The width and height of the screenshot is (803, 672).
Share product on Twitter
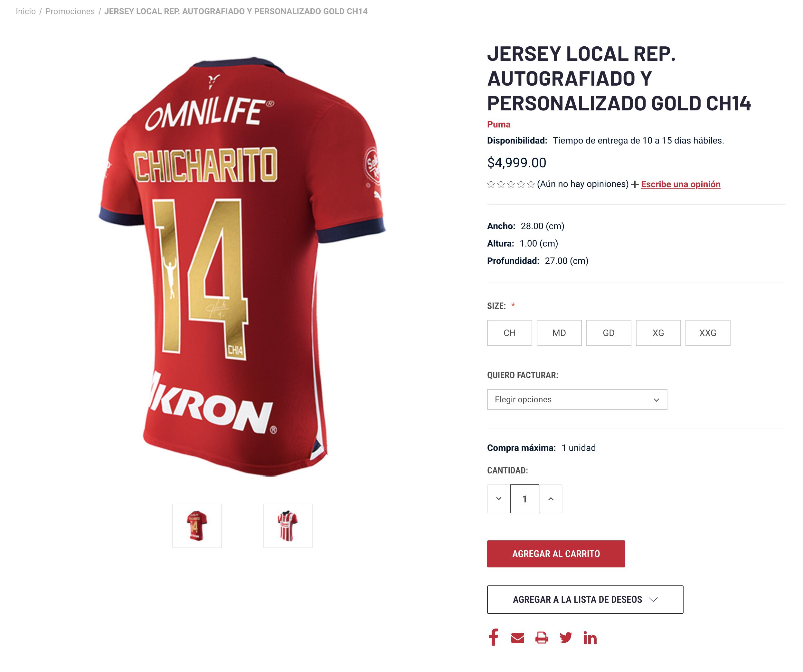coord(565,638)
